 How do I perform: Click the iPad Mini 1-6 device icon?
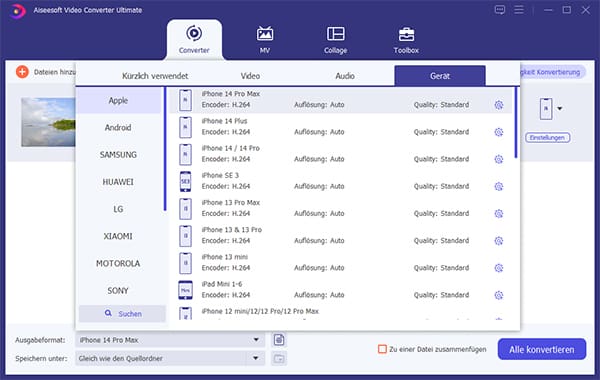click(x=186, y=290)
